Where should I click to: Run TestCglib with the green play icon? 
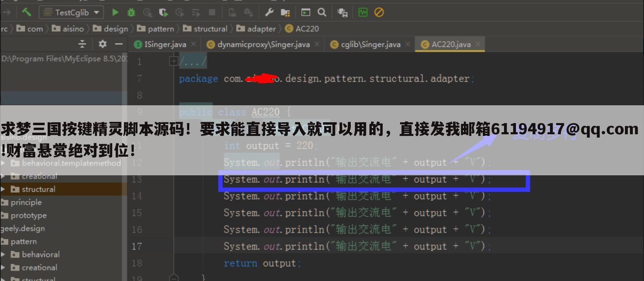click(x=115, y=12)
